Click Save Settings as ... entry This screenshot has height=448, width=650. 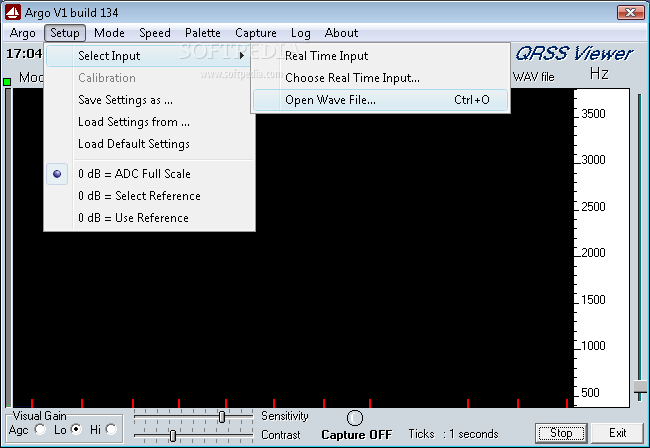149,100
